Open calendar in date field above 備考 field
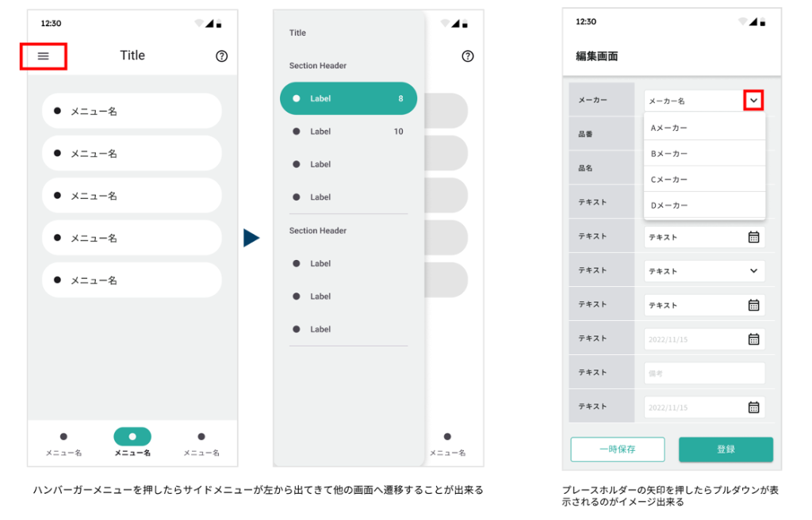Viewport: 812px width, 520px height. pos(753,339)
